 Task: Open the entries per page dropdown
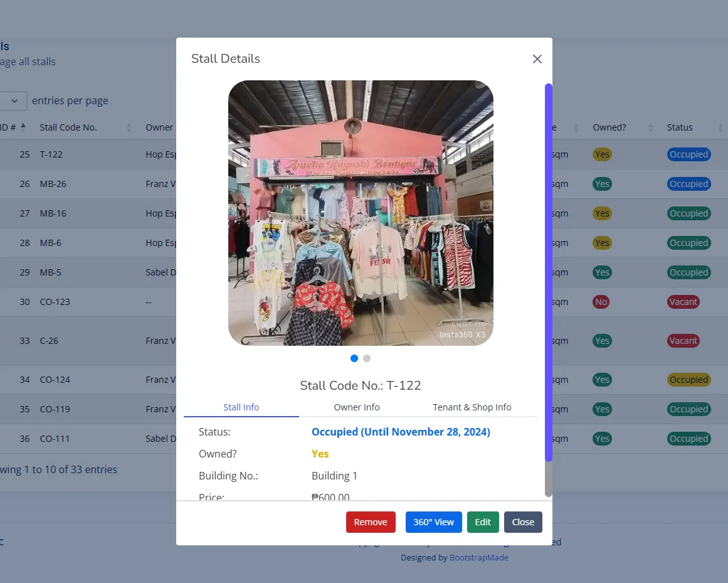(x=13, y=101)
